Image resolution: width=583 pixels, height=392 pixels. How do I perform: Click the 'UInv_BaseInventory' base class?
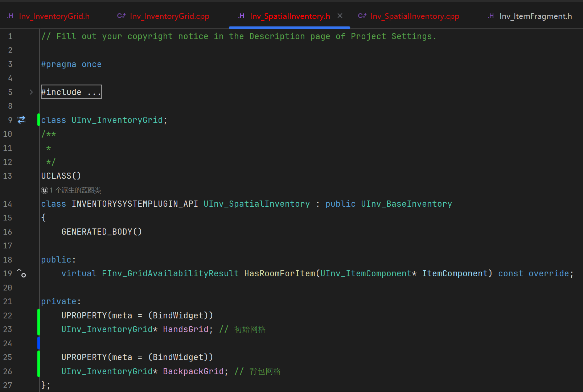406,204
